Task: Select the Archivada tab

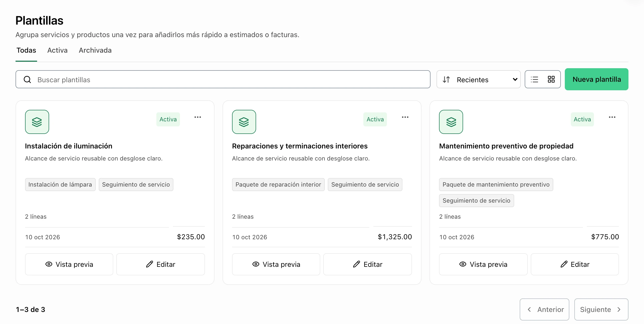Action: pos(95,50)
